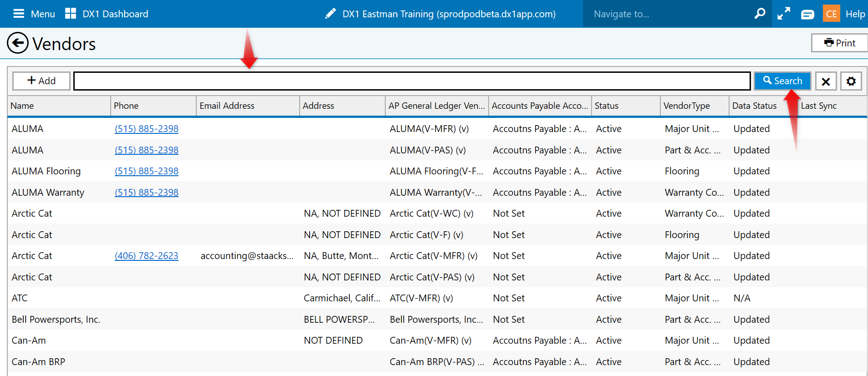Sort by Accounts Payable Account column
This screenshot has height=376, width=868.
point(540,106)
